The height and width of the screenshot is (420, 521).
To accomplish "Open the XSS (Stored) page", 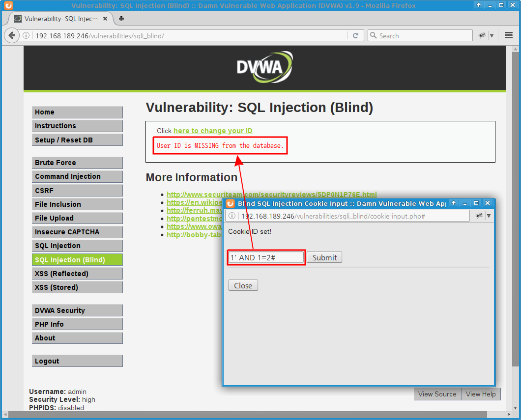I will pyautogui.click(x=77, y=287).
